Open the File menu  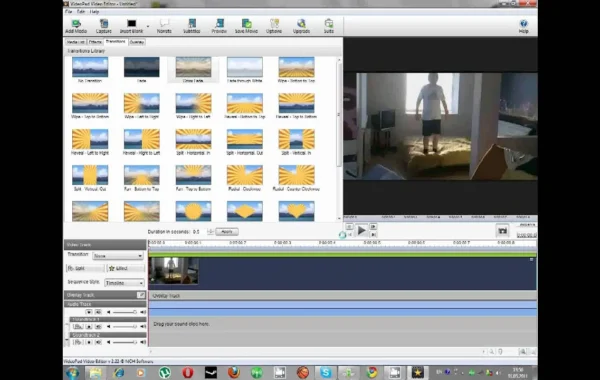tap(69, 12)
